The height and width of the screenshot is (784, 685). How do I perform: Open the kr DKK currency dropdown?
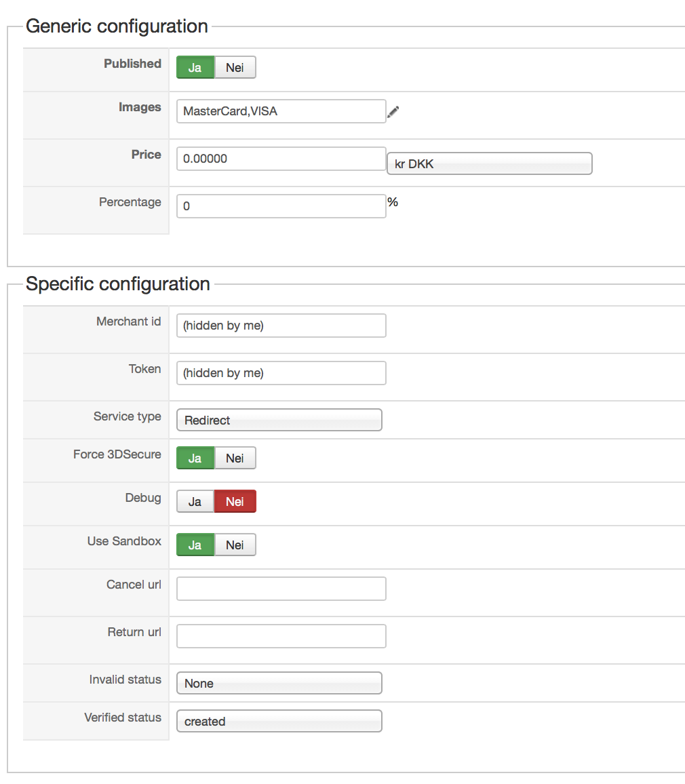point(489,164)
